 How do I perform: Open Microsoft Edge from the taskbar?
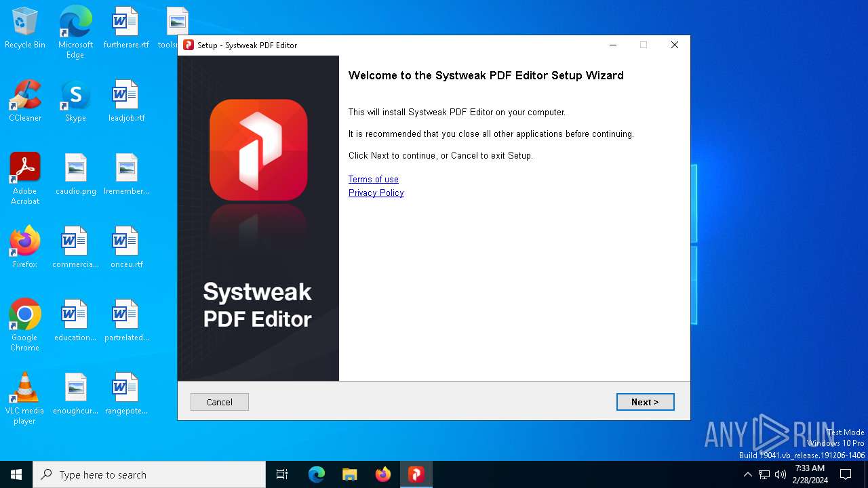pyautogui.click(x=317, y=474)
